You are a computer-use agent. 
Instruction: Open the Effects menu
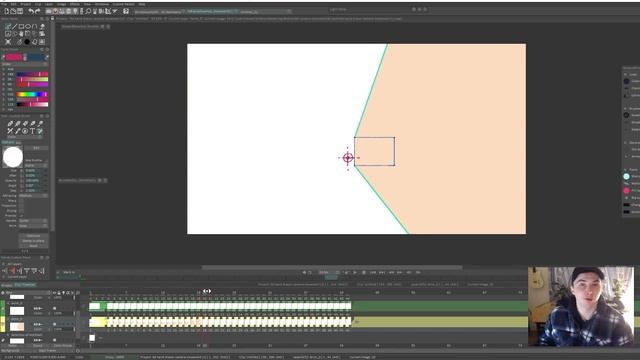75,4
